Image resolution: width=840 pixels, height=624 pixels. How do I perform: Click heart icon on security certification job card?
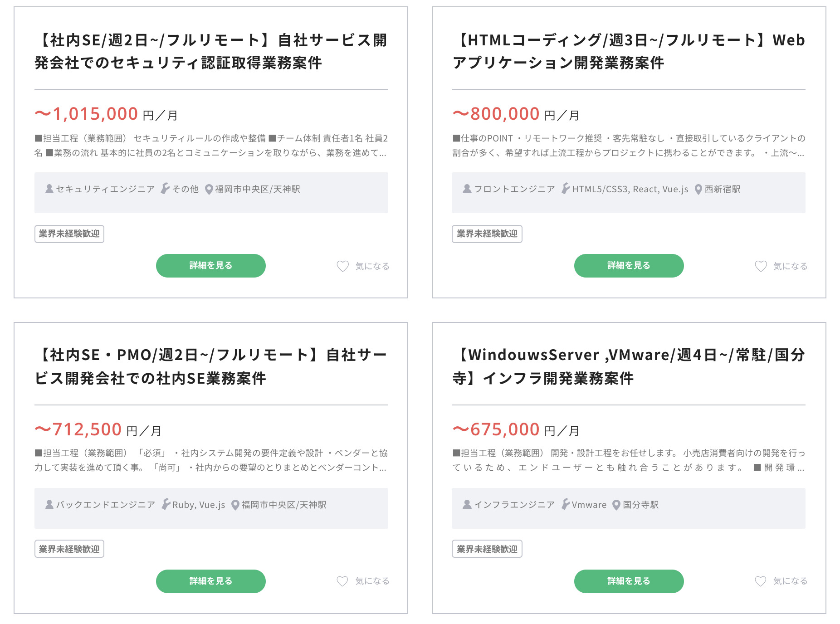(342, 266)
